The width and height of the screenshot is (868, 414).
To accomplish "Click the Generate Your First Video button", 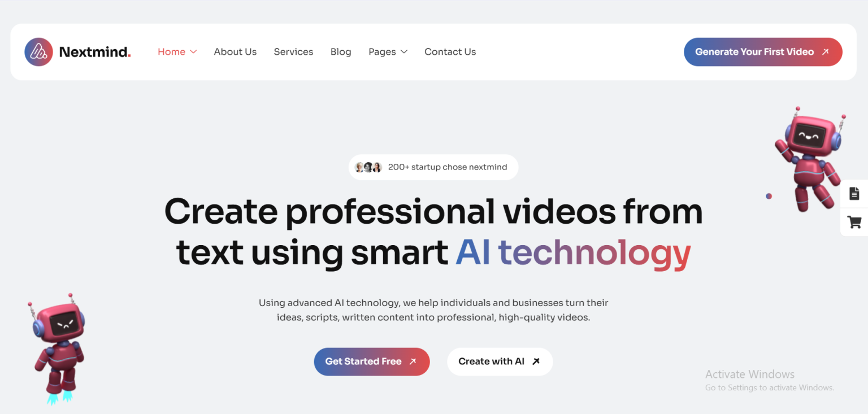I will click(763, 51).
